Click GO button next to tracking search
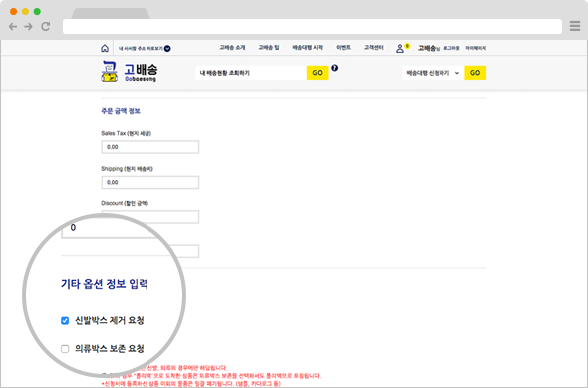The width and height of the screenshot is (588, 388). point(318,73)
